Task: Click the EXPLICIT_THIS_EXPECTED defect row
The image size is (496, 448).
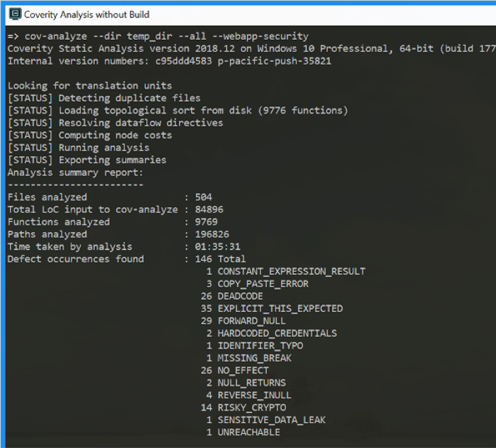Action: pyautogui.click(x=272, y=308)
